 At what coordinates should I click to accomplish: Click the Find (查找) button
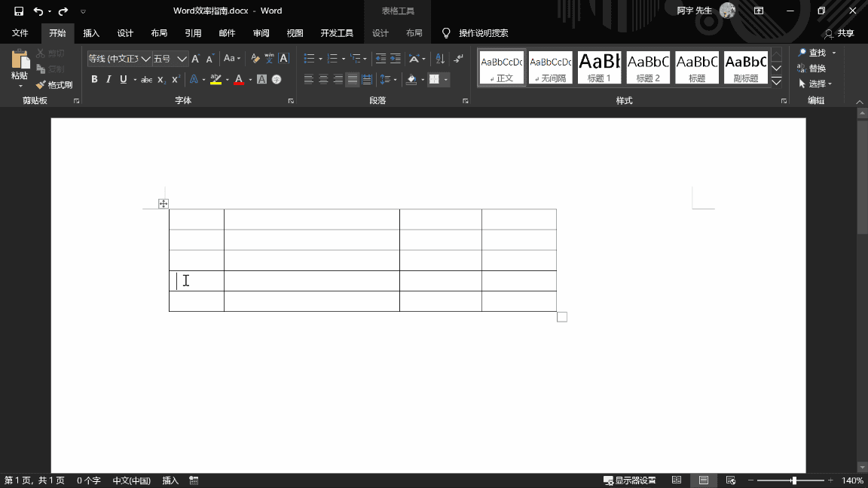pos(813,53)
